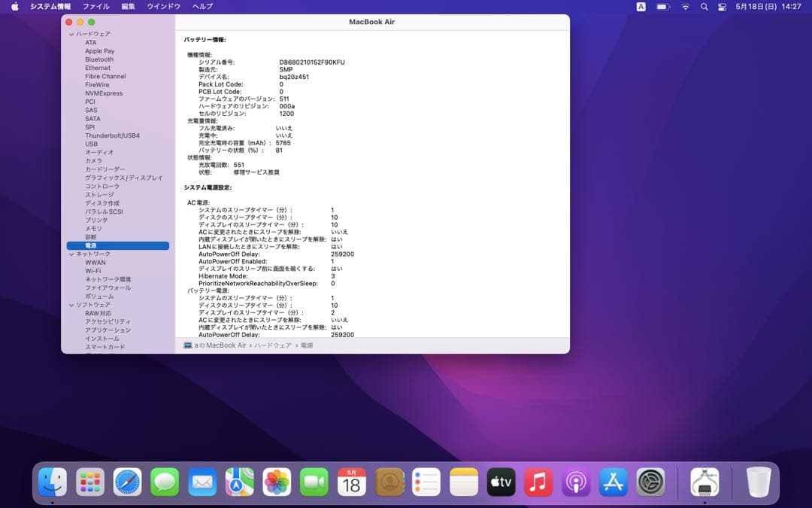Screen dimensions: 812x508
Task: Click the Spotlight search icon in menu bar
Action: tap(704, 7)
